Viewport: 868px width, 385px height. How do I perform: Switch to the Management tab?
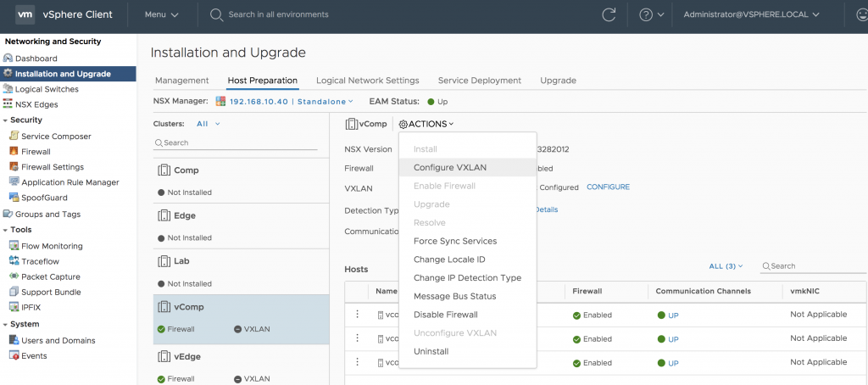[x=182, y=81]
